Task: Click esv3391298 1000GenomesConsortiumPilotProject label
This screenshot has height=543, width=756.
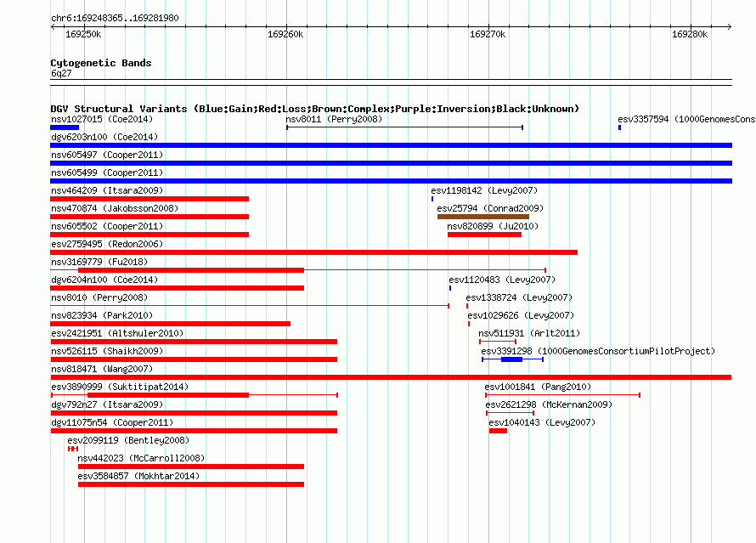Action: (598, 351)
